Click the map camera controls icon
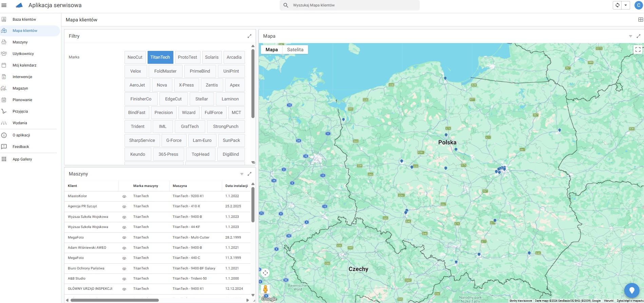The image size is (644, 303). pyautogui.click(x=265, y=273)
